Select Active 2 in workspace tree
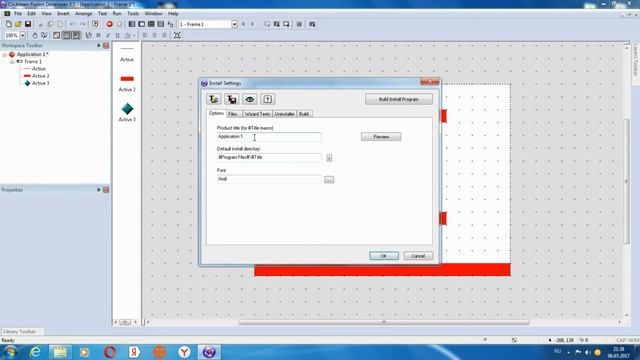Screen dimensions: 640x360 point(40,76)
